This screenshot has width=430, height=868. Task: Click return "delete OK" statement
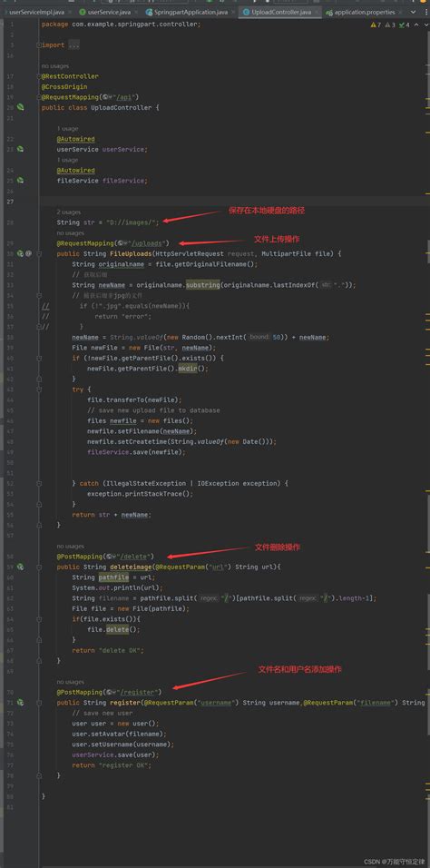click(108, 650)
